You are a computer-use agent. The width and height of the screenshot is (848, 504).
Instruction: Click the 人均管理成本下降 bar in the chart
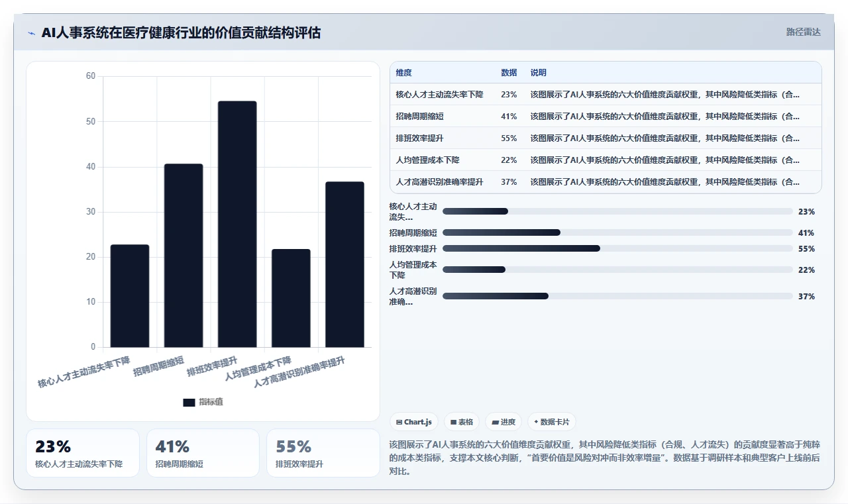pos(291,298)
